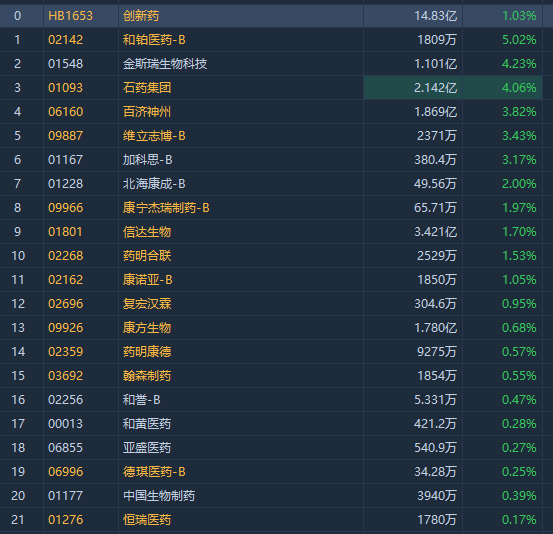Click 翰森制药 code 03692

(x=66, y=376)
